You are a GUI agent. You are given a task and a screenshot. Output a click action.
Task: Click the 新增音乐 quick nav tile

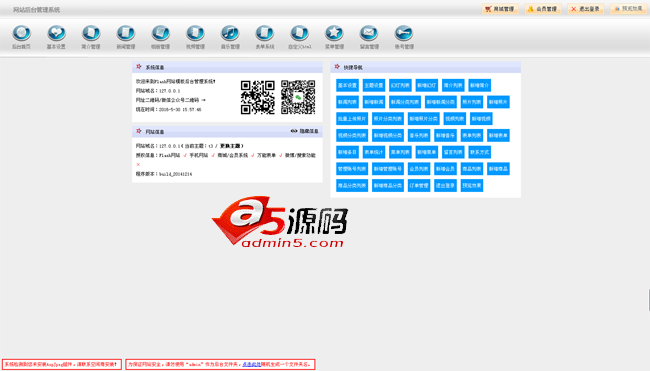pos(446,135)
